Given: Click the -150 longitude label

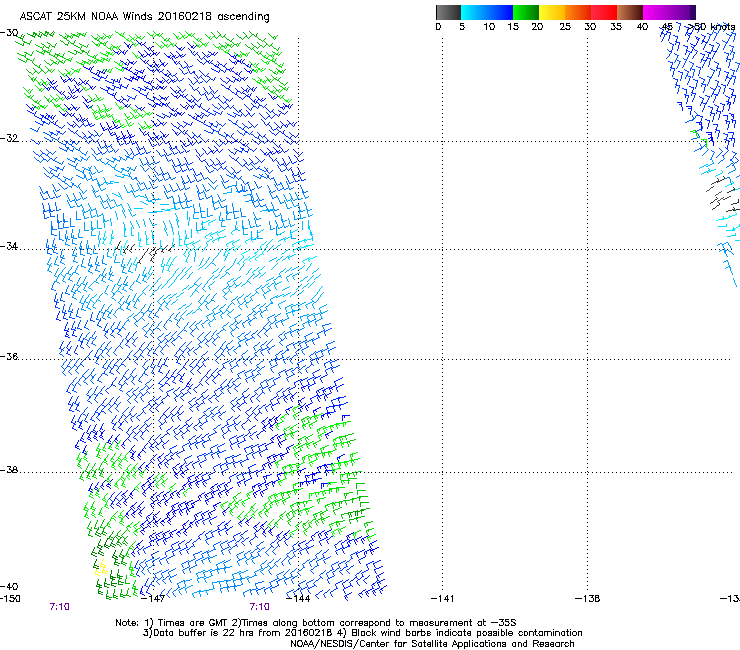Looking at the screenshot, I should pyautogui.click(x=10, y=599).
